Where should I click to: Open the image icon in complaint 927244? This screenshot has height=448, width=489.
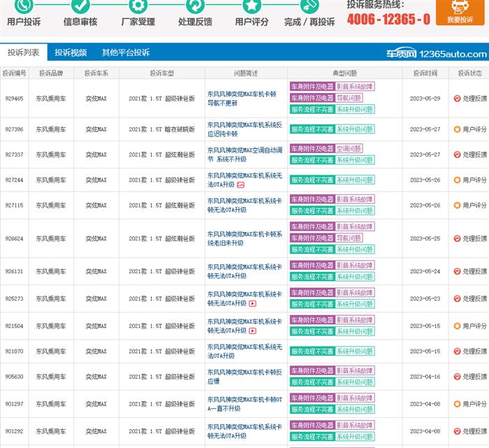point(240,185)
